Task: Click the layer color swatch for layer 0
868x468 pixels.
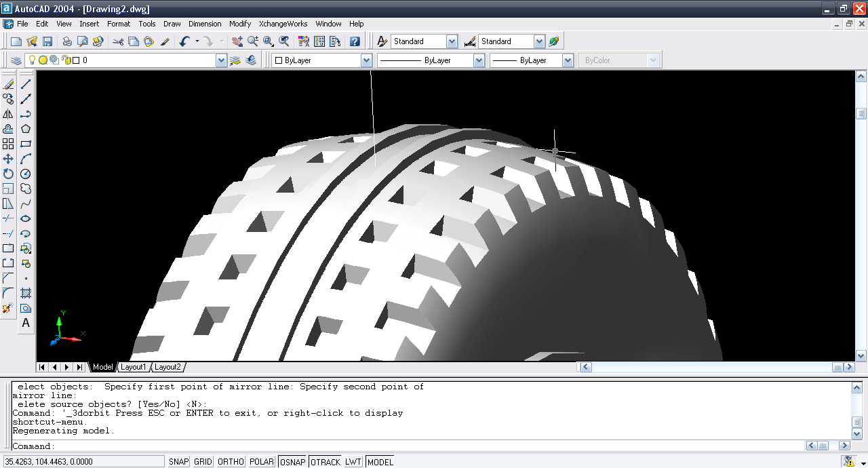Action: tap(76, 60)
